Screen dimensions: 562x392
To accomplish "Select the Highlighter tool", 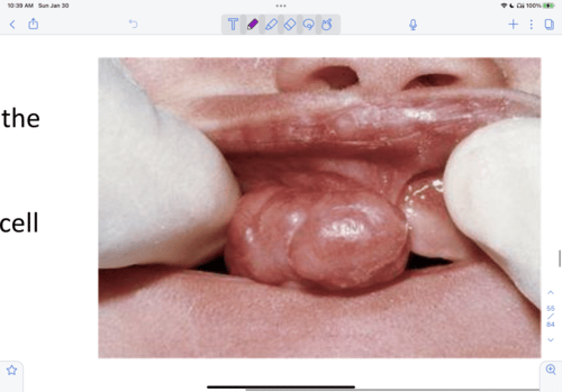I will pos(271,25).
